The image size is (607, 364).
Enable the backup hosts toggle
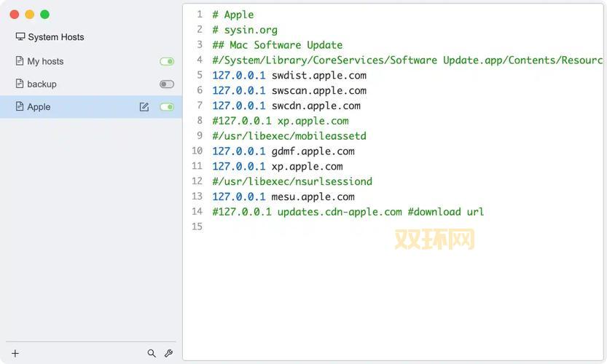[x=167, y=84]
